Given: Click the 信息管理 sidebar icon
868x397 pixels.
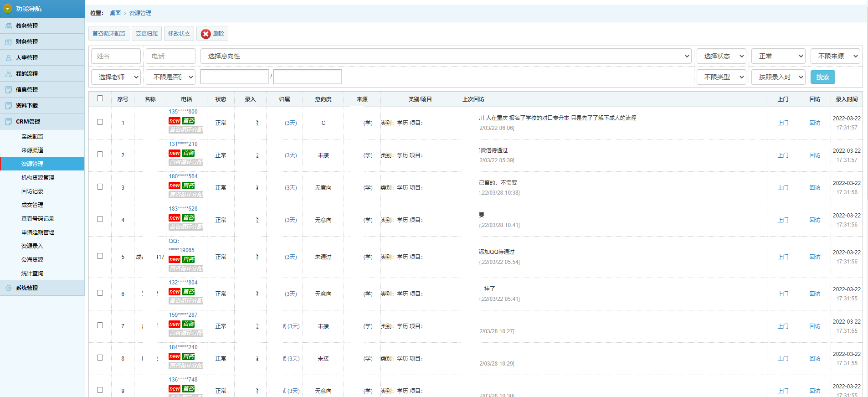Looking at the screenshot, I should 9,90.
